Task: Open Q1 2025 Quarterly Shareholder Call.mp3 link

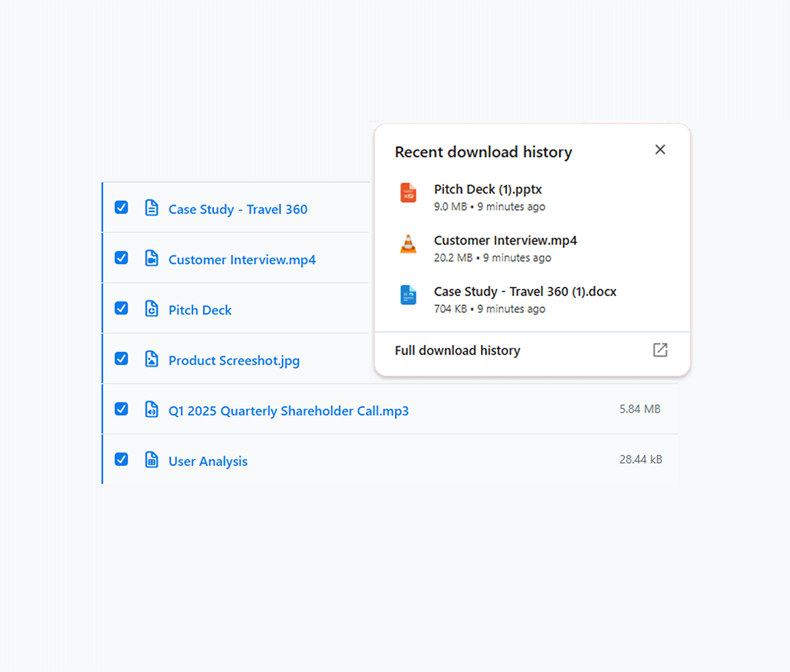Action: point(288,411)
